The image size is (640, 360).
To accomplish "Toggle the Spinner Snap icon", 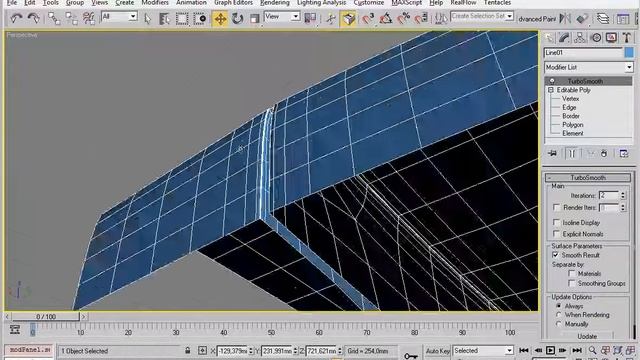I will click(x=421, y=18).
